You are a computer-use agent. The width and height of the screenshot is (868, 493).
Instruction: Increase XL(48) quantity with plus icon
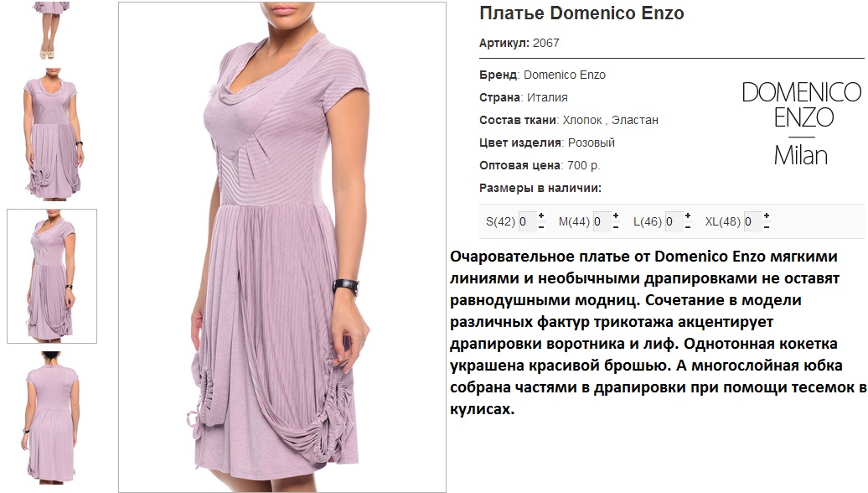pyautogui.click(x=766, y=215)
